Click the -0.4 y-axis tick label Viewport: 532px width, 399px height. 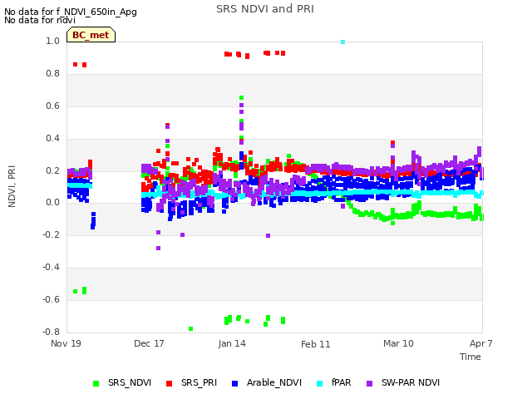pyautogui.click(x=51, y=268)
